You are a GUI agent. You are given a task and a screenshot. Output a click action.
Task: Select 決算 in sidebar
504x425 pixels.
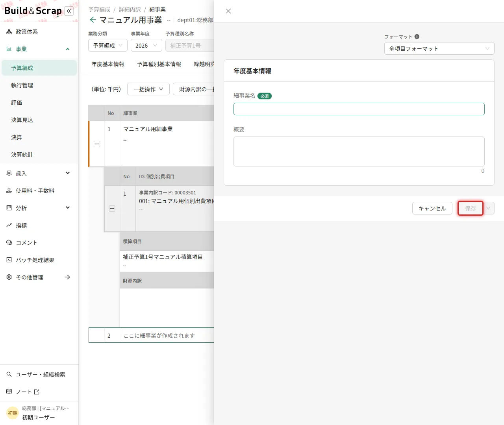click(39, 137)
